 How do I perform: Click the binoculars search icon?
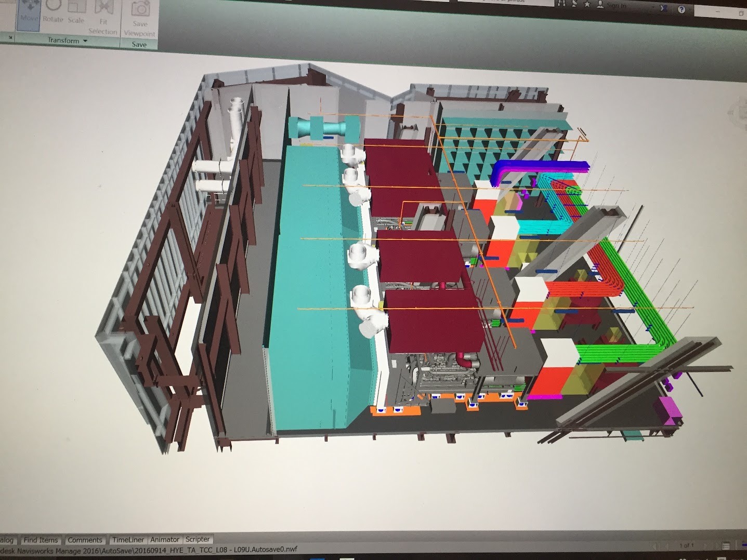pyautogui.click(x=561, y=4)
